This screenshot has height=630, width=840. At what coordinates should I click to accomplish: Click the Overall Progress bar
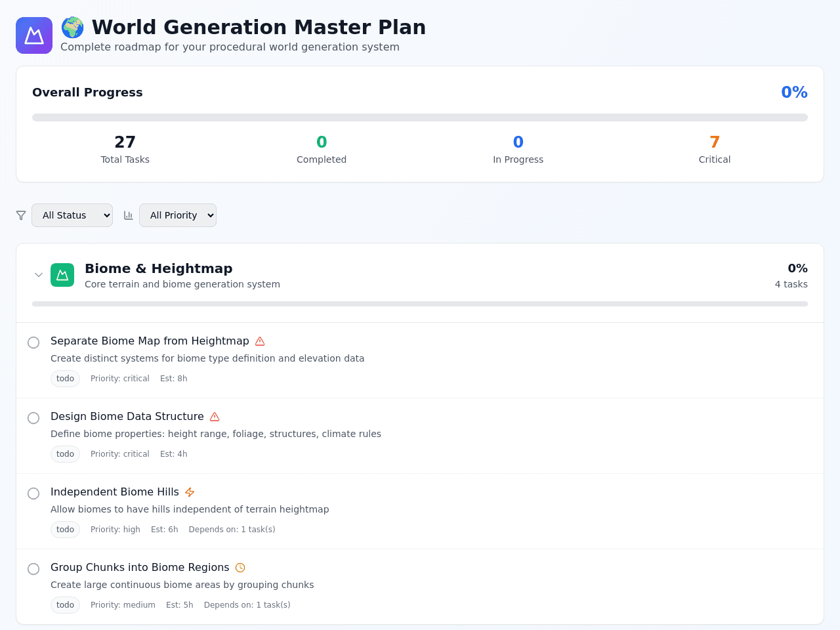[420, 117]
